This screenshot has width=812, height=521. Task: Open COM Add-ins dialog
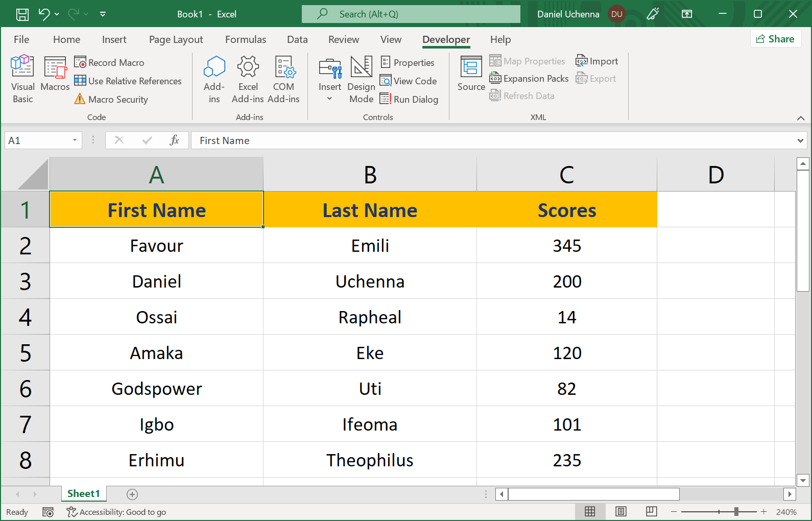(x=283, y=79)
